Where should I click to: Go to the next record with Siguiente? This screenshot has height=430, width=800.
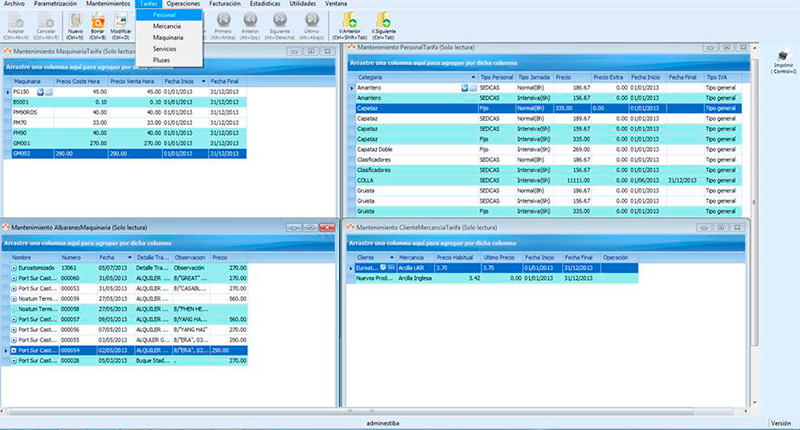point(280,26)
